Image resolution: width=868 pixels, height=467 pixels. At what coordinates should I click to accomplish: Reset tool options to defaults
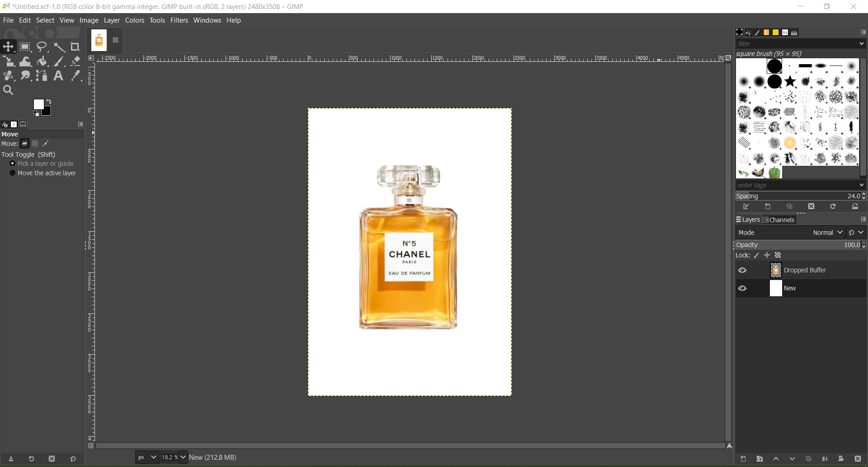[73, 459]
